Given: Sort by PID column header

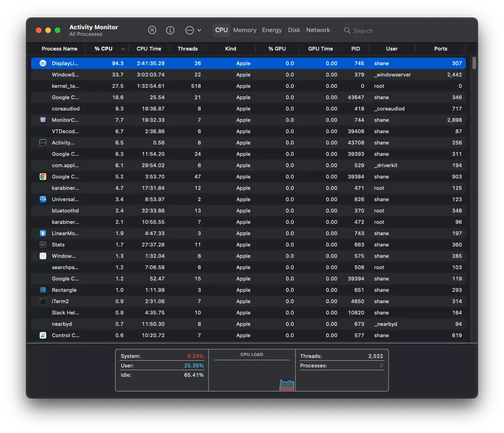Looking at the screenshot, I should 355,49.
